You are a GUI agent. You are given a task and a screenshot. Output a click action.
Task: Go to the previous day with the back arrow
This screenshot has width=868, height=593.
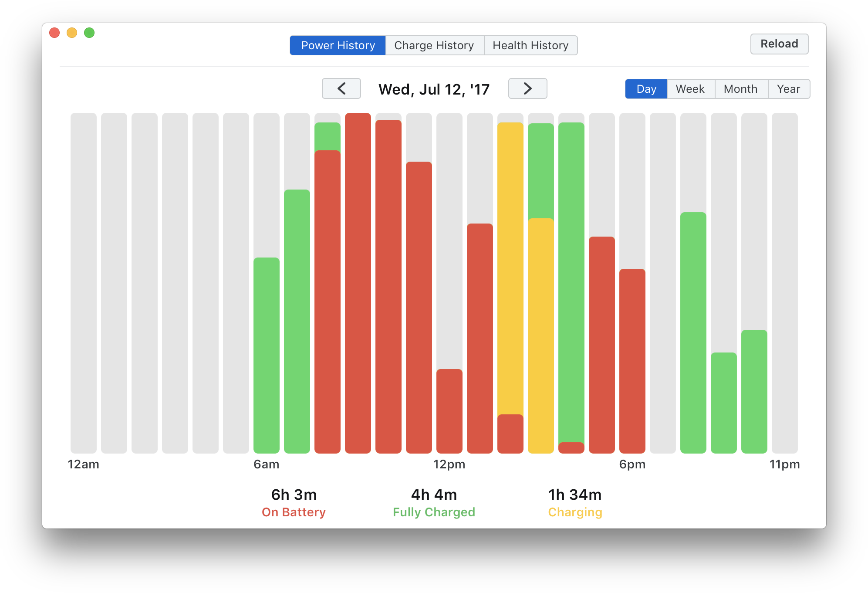(x=341, y=88)
